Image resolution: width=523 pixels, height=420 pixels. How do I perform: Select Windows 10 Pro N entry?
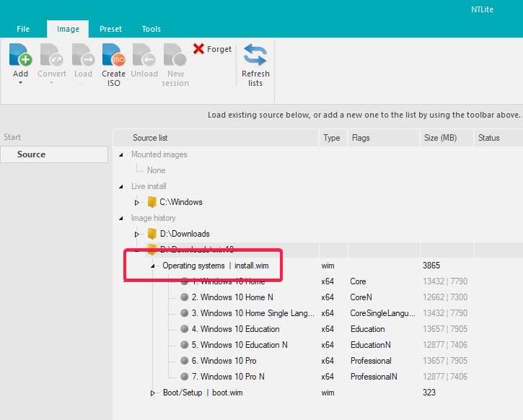[228, 376]
